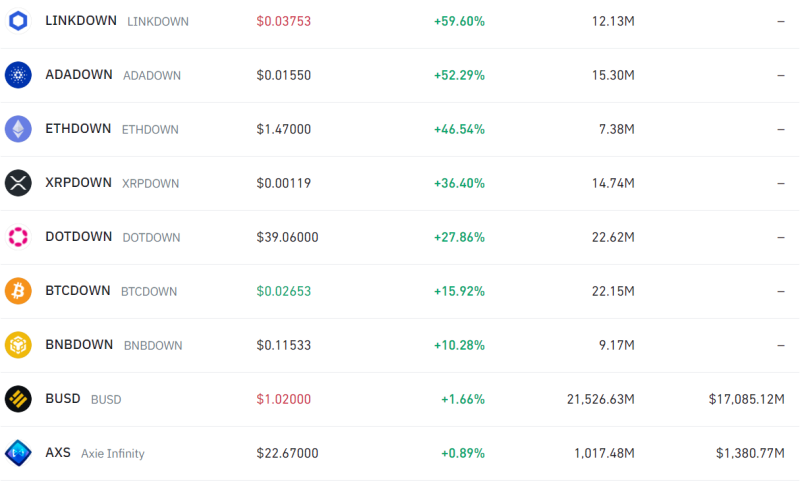
Task: Open the BTCDOWN coin name
Action: point(78,291)
